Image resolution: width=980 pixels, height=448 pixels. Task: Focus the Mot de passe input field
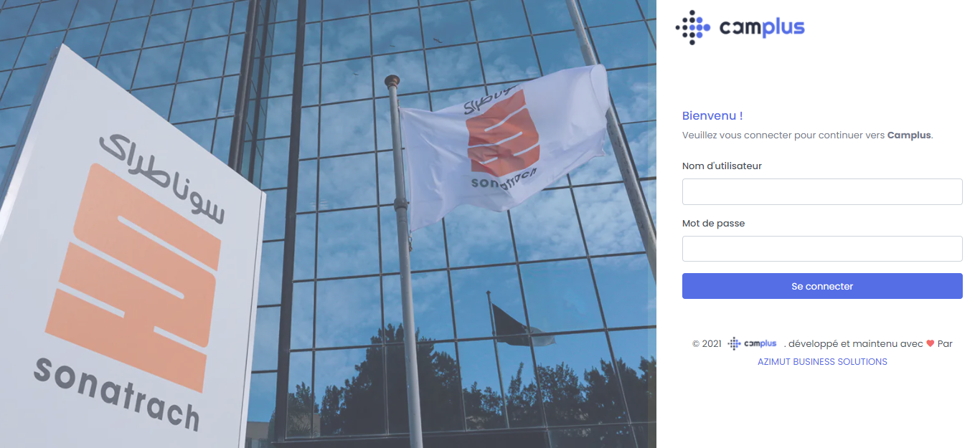pyautogui.click(x=822, y=249)
